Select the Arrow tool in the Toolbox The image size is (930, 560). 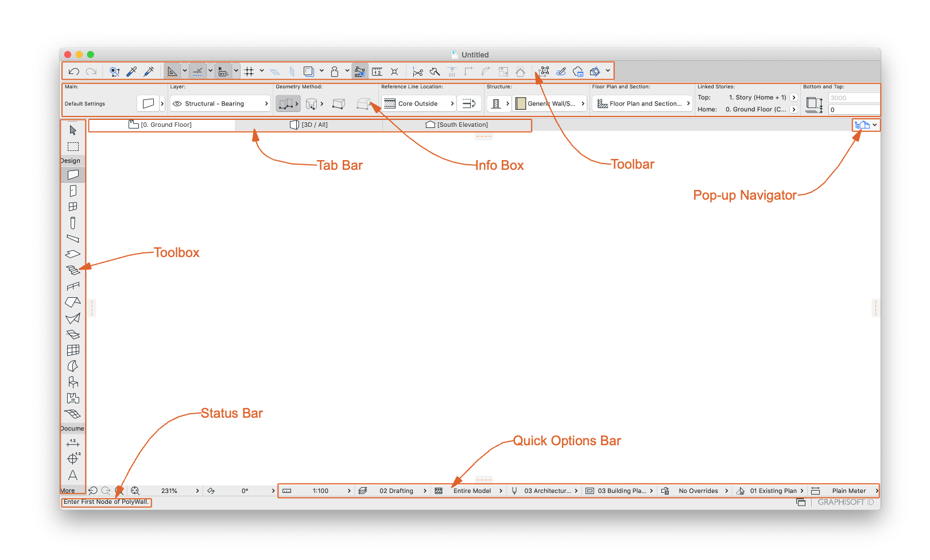(73, 130)
